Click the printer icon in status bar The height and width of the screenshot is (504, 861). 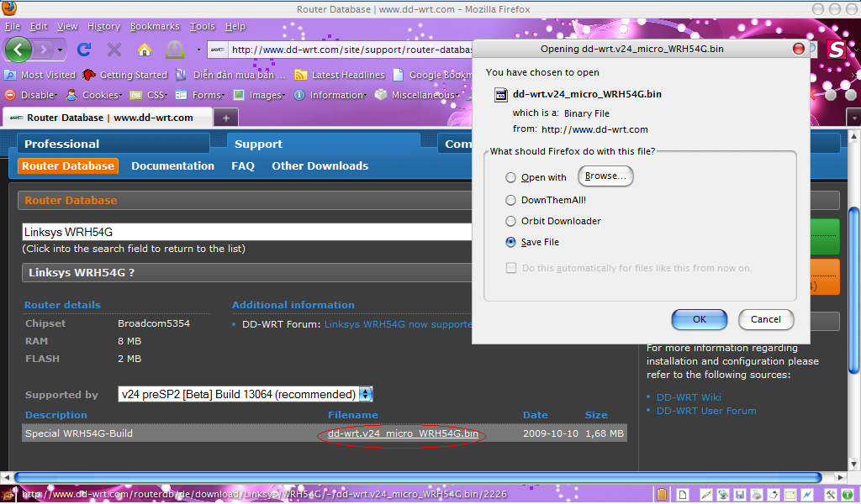click(757, 494)
